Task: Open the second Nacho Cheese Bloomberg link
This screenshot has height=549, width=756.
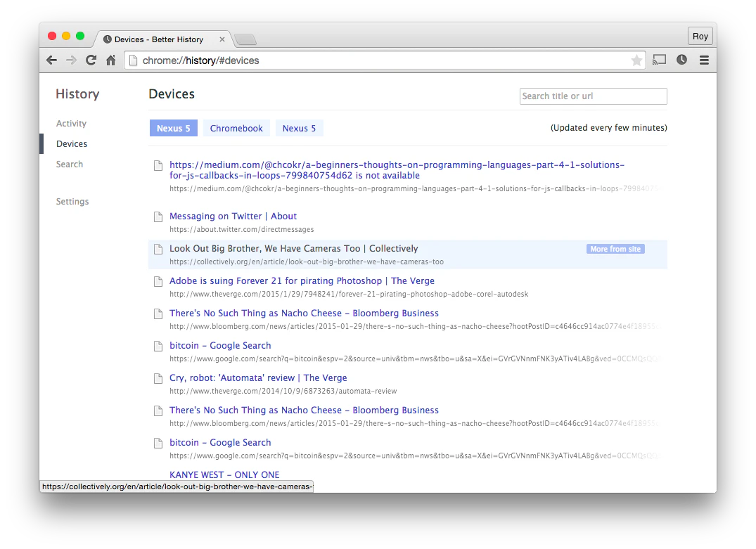Action: 304,411
